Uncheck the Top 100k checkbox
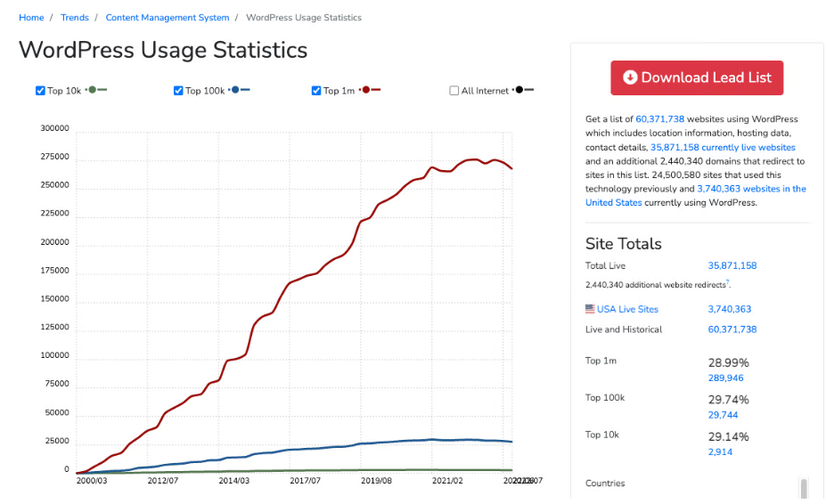Screen dimensions: 826x504 click(178, 91)
